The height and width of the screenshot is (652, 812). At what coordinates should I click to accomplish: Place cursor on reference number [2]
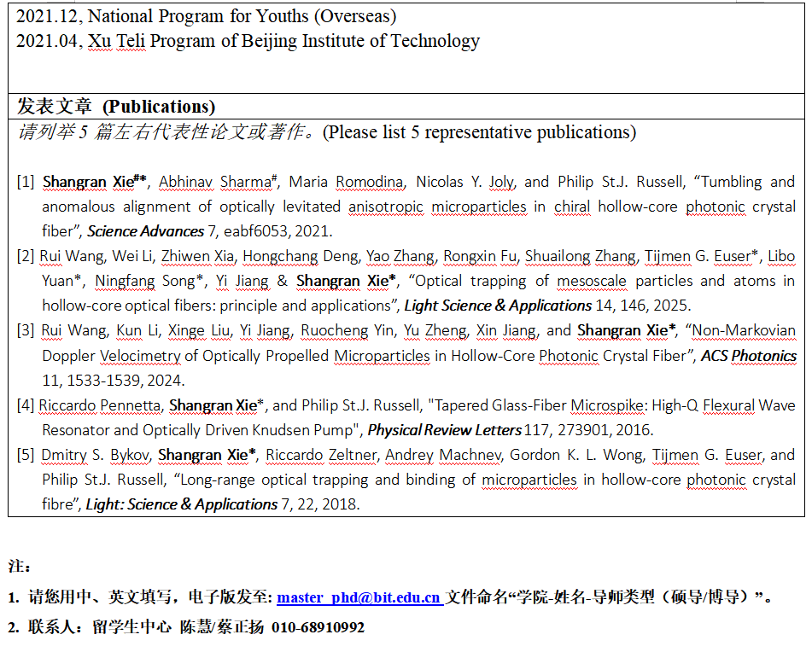(x=26, y=256)
